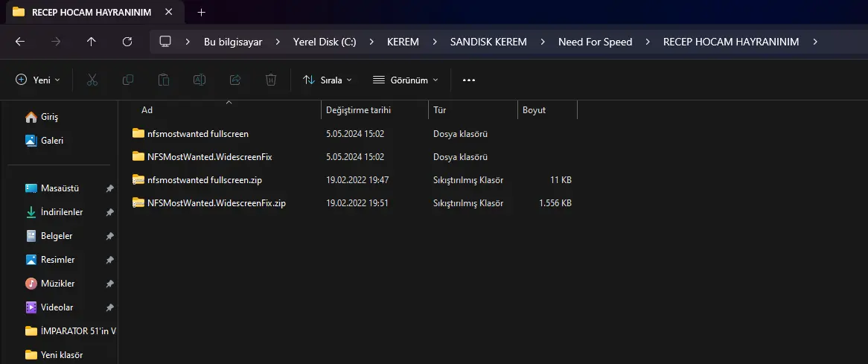The width and height of the screenshot is (868, 364).
Task: Click the pin icon next to Müzikler
Action: pos(109,284)
